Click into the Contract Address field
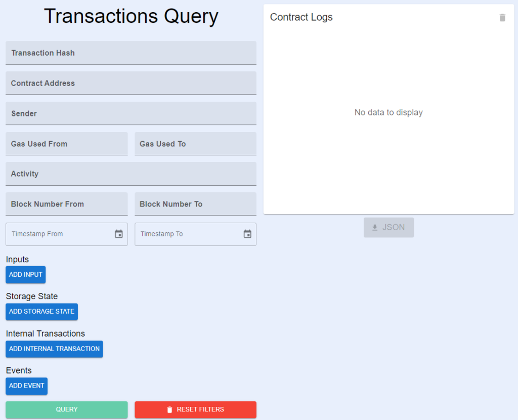The image size is (518, 420). click(x=131, y=83)
